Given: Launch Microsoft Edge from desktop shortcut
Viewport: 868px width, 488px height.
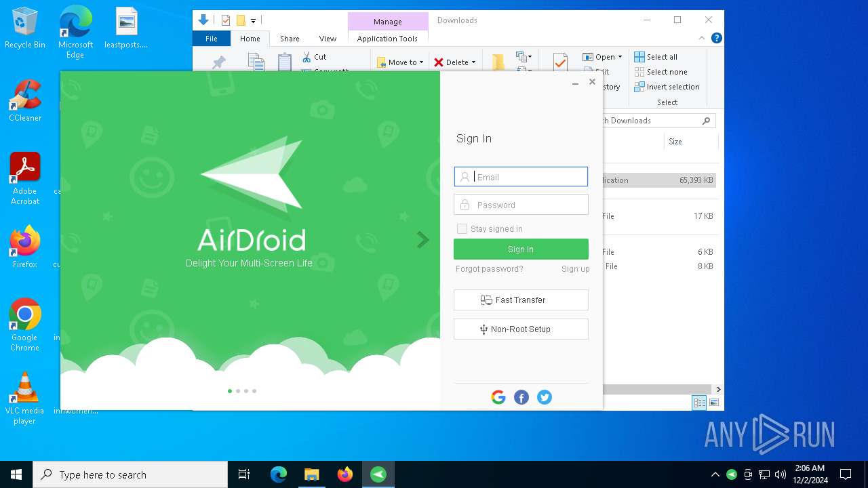Looking at the screenshot, I should 75,32.
